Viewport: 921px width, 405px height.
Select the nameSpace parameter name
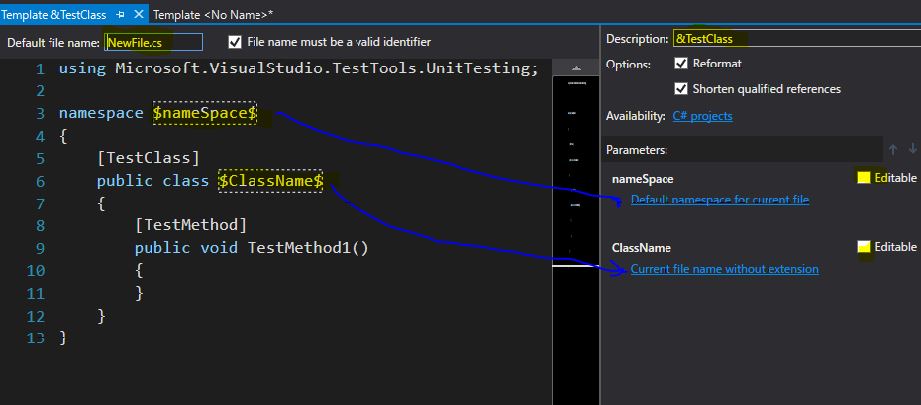tap(643, 179)
